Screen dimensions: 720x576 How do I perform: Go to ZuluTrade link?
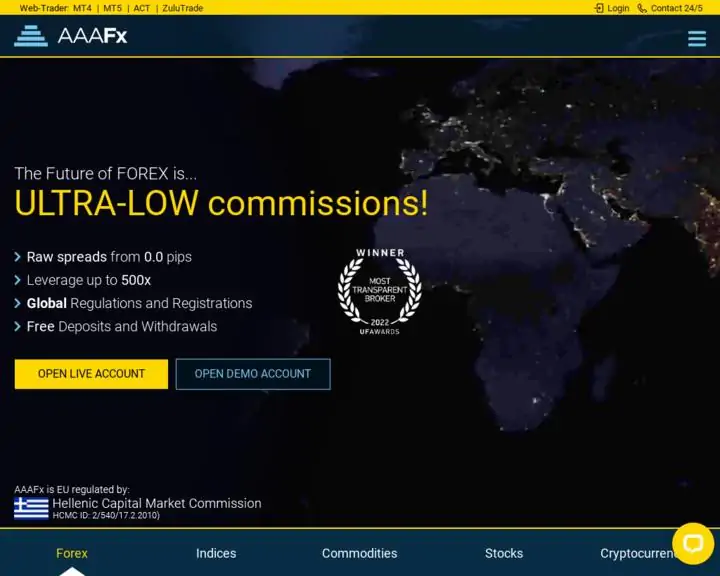[x=182, y=8]
